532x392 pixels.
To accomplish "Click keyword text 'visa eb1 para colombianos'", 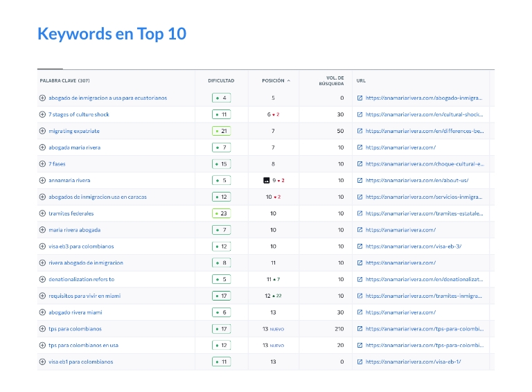I will pyautogui.click(x=81, y=362).
